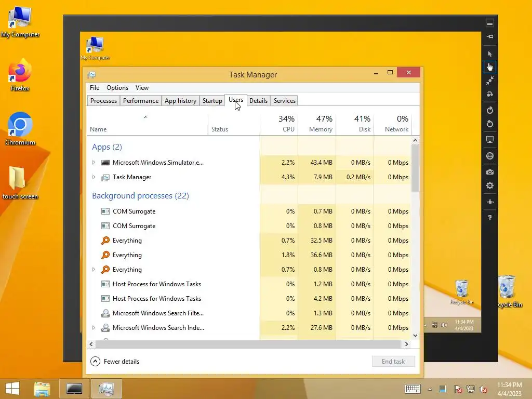
Task: Select the Task Manager 7.9 MB memory cell
Action: coord(317,177)
